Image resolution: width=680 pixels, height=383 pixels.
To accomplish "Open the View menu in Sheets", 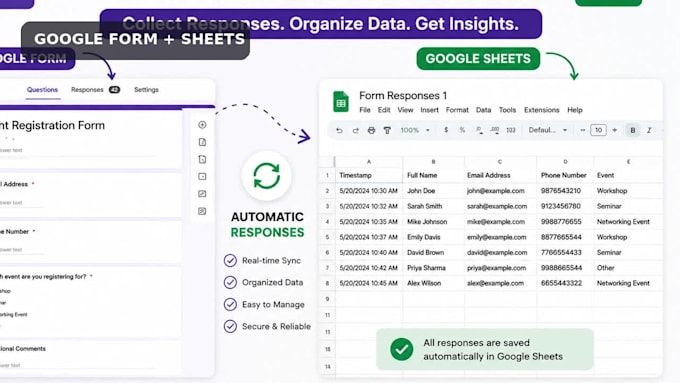I will coord(405,110).
